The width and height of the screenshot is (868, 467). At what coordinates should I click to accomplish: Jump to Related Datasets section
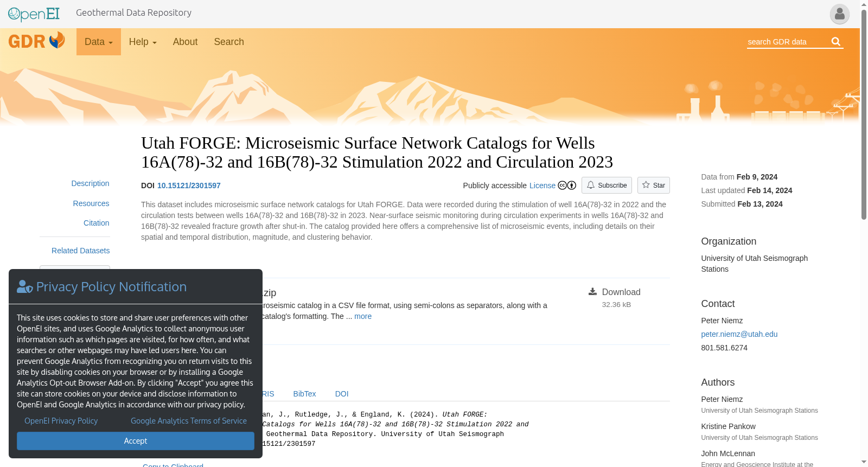click(x=80, y=251)
